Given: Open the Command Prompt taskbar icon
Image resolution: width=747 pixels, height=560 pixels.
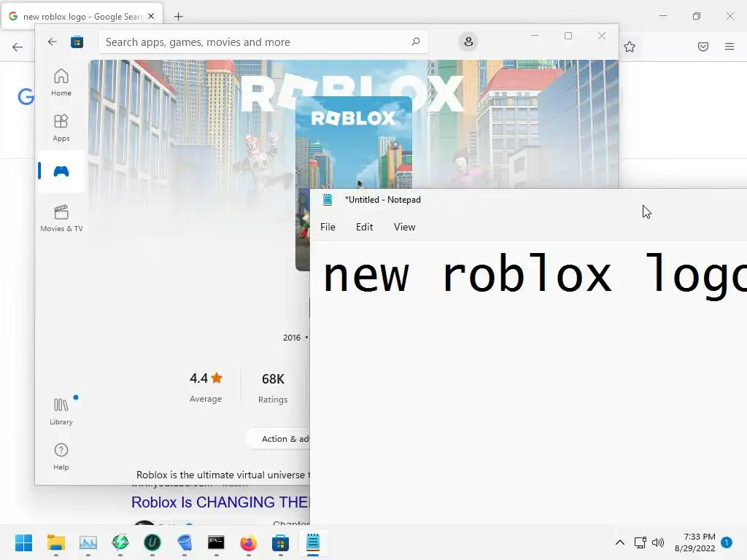Looking at the screenshot, I should 216,542.
